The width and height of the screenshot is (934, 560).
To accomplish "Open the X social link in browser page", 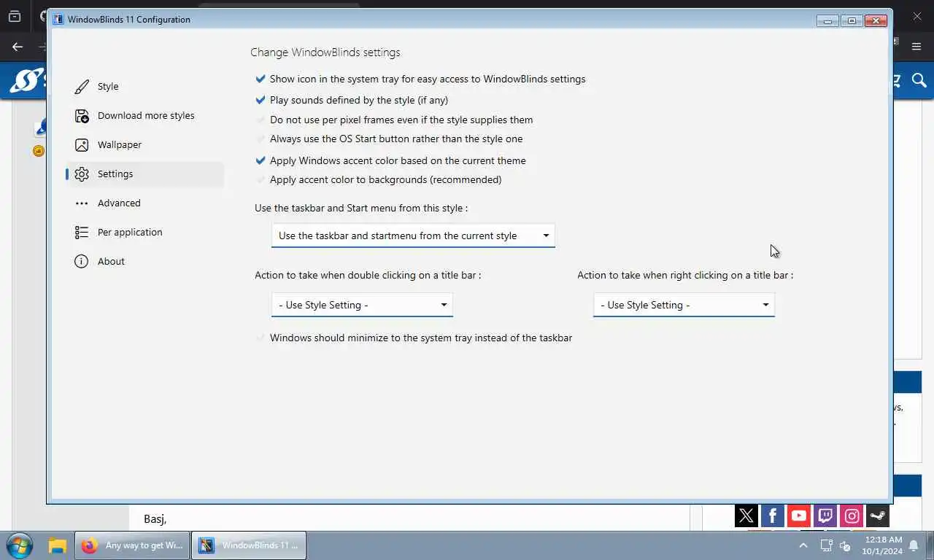I will point(746,516).
